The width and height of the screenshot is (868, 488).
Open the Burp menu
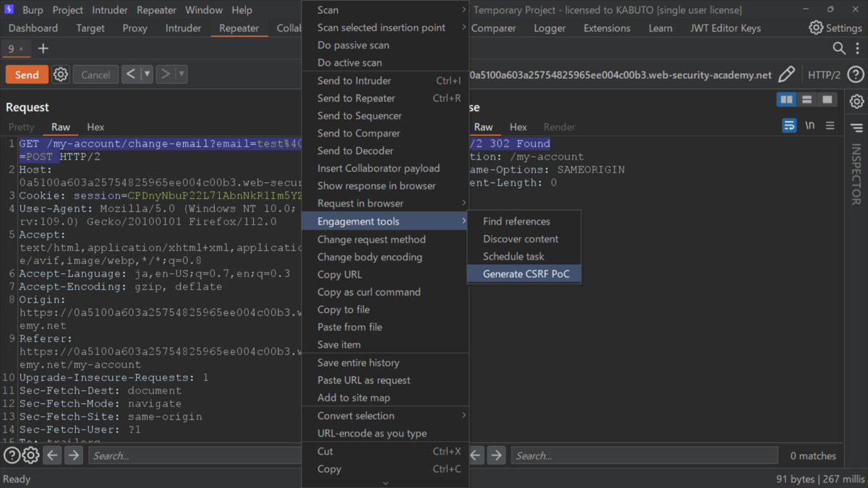(x=33, y=10)
